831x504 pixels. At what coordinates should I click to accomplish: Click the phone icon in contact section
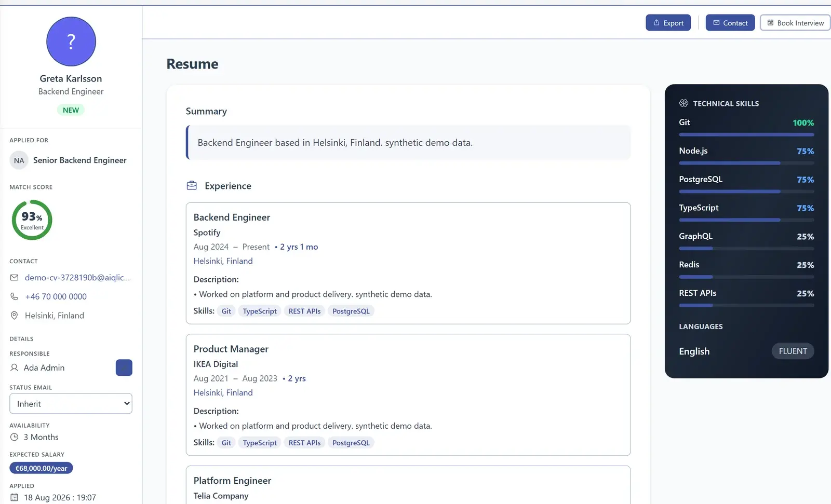tap(15, 296)
